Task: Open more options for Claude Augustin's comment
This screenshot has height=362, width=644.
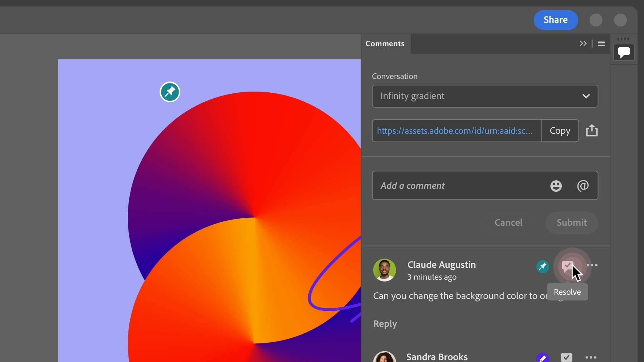Action: pyautogui.click(x=592, y=265)
